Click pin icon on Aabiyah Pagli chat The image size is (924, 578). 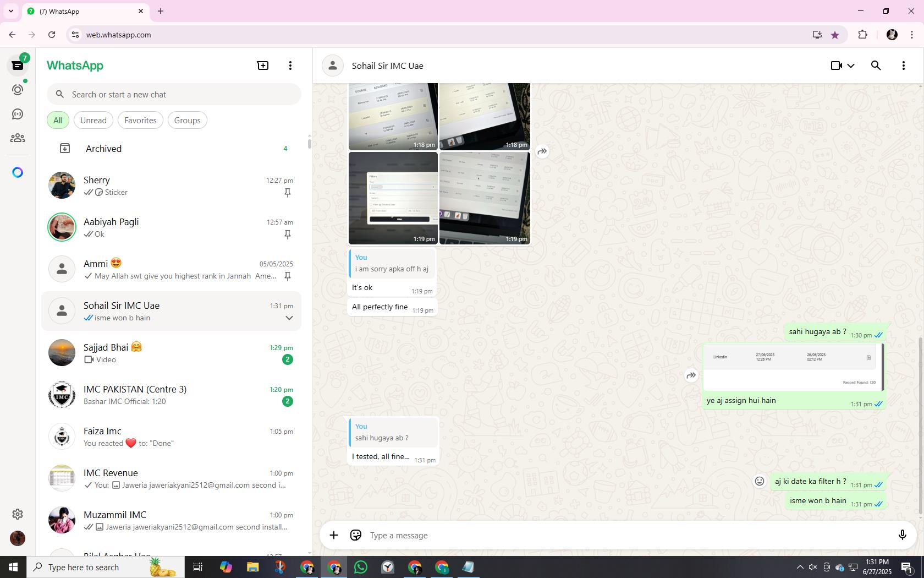point(288,235)
